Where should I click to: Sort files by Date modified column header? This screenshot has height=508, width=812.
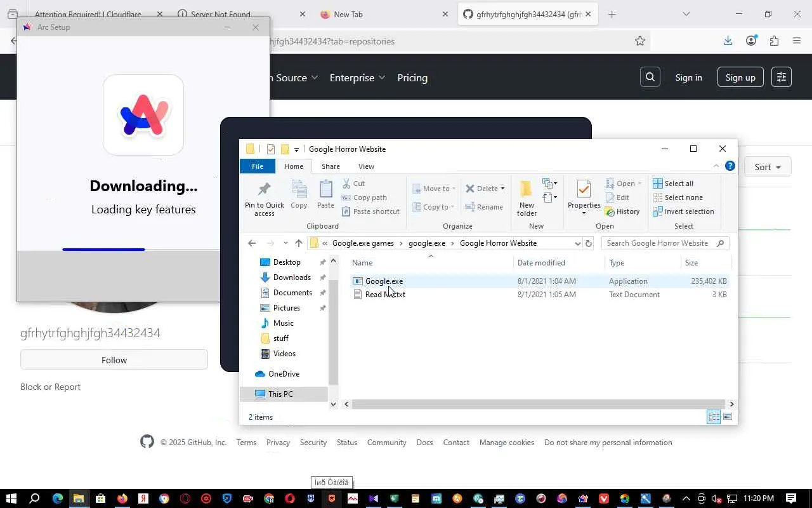[559, 263]
